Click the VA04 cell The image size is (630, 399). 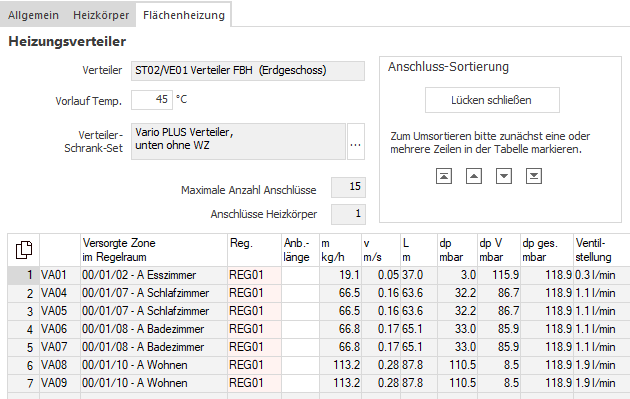coord(60,293)
